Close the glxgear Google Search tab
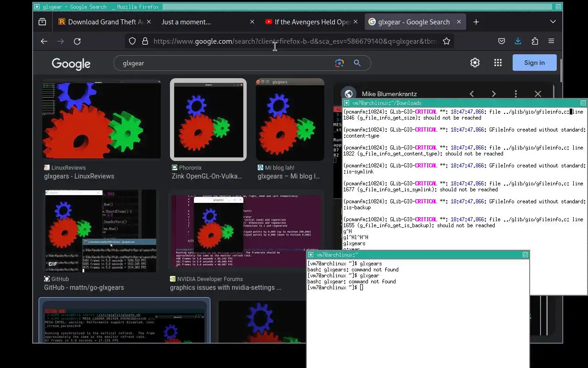588x368 pixels. [458, 22]
